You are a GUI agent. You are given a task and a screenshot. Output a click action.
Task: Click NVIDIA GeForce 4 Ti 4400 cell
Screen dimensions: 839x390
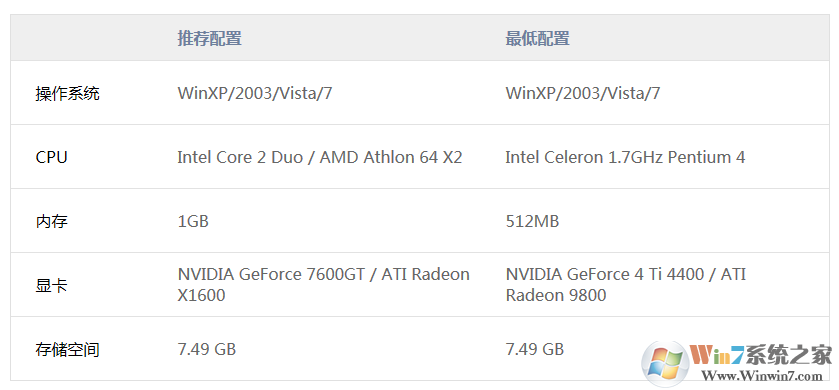[626, 285]
